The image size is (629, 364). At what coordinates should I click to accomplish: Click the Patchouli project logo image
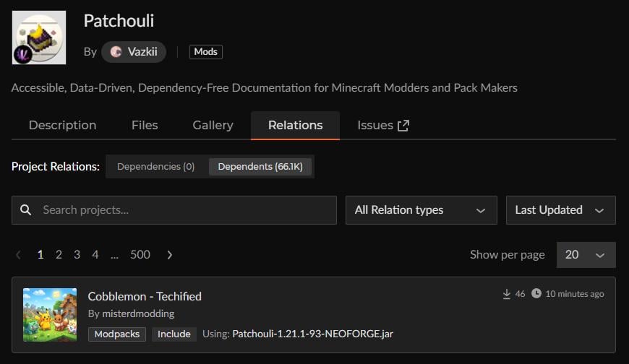pos(39,38)
